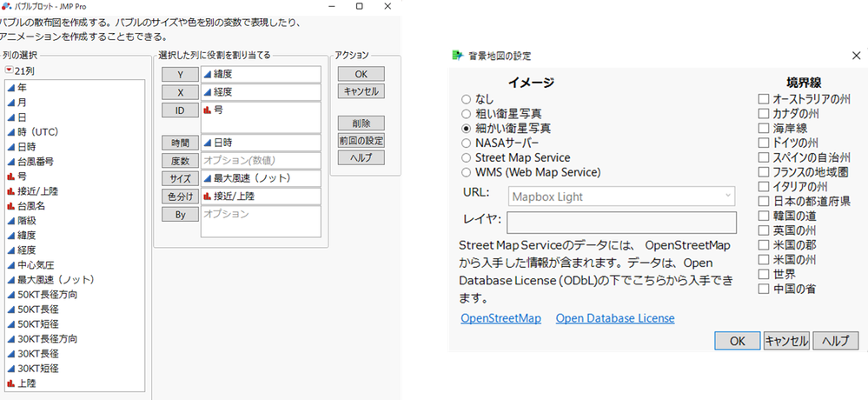Open the URL dropdown showing Mapbox Light
The width and height of the screenshot is (868, 400).
click(x=621, y=197)
